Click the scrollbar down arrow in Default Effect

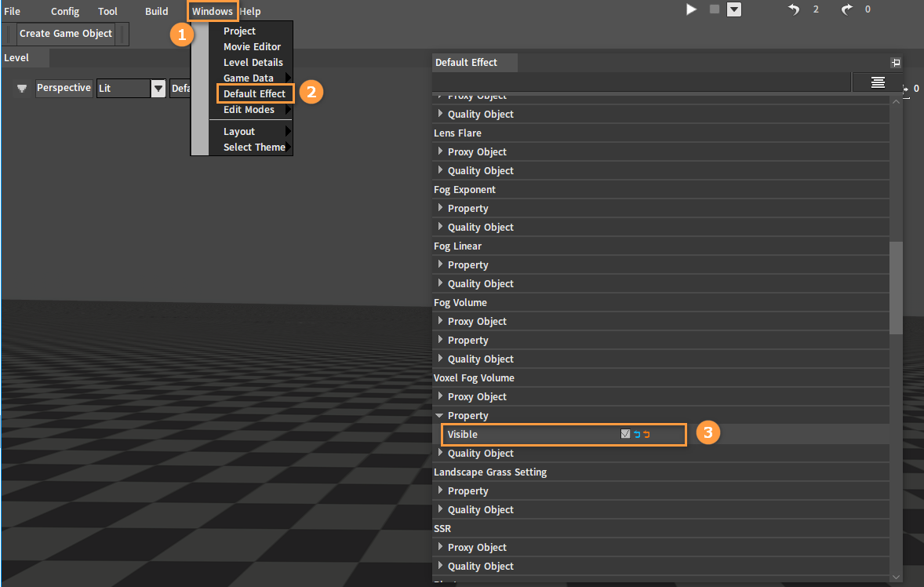coord(896,577)
